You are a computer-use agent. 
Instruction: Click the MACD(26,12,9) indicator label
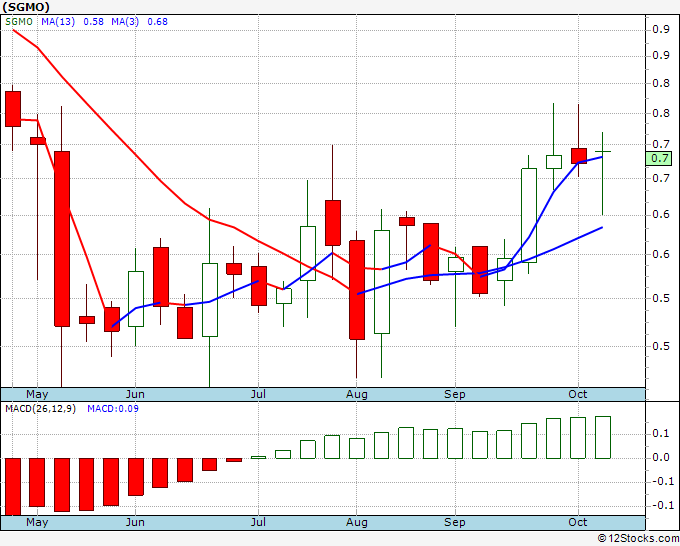[40, 409]
